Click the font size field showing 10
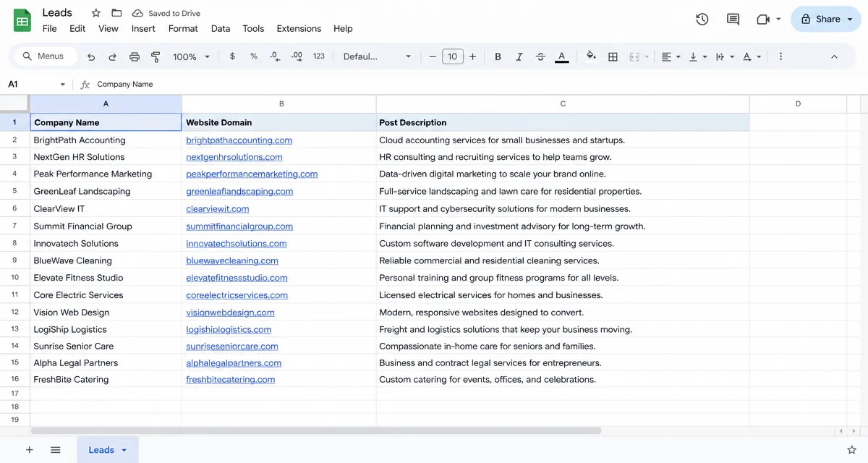Screen dimensions: 868x463 (453, 56)
